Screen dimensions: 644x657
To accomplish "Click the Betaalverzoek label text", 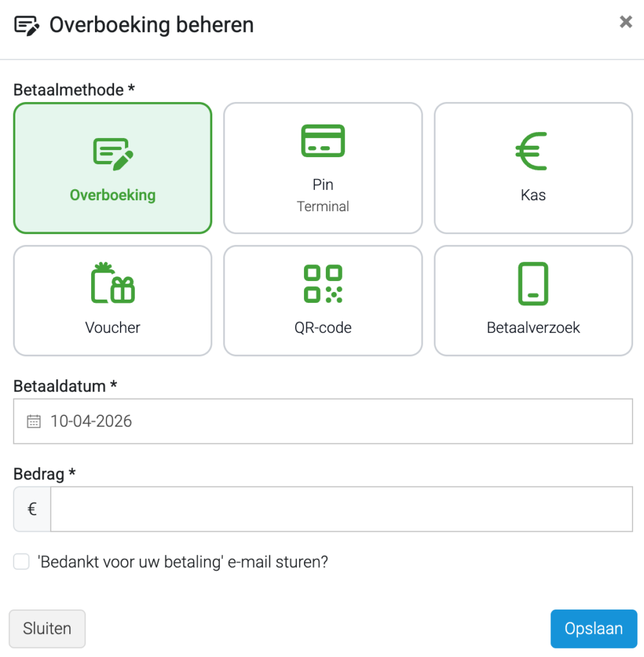I will point(533,328).
